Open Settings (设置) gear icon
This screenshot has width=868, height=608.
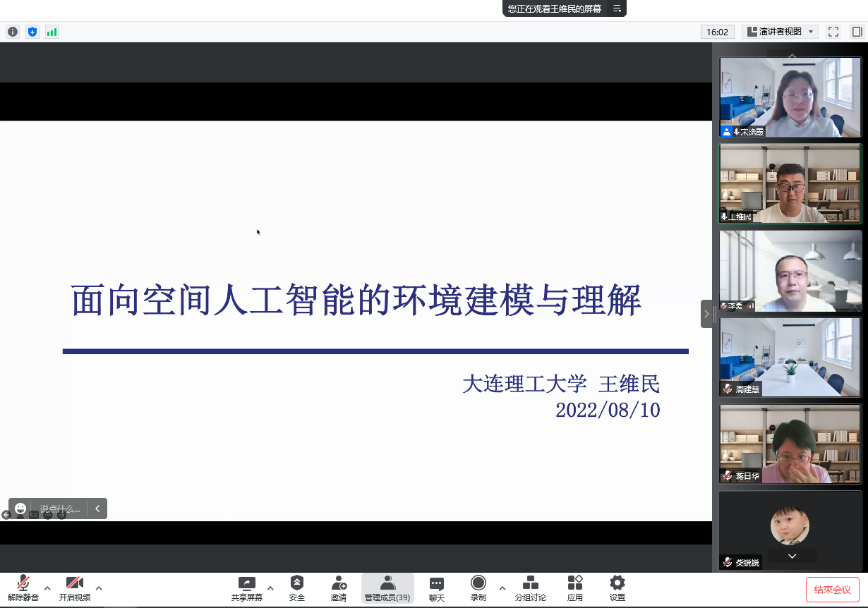coord(617,588)
